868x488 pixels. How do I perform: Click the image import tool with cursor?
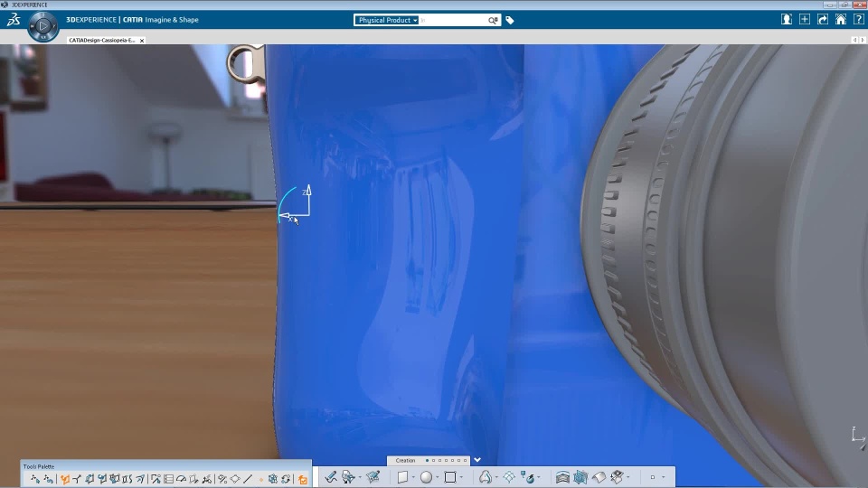coord(347,477)
